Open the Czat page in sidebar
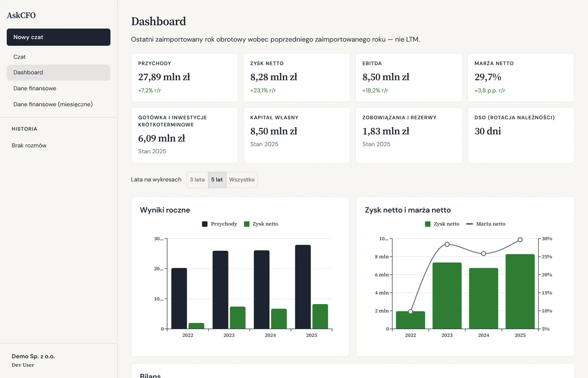The image size is (588, 378). coord(58,57)
